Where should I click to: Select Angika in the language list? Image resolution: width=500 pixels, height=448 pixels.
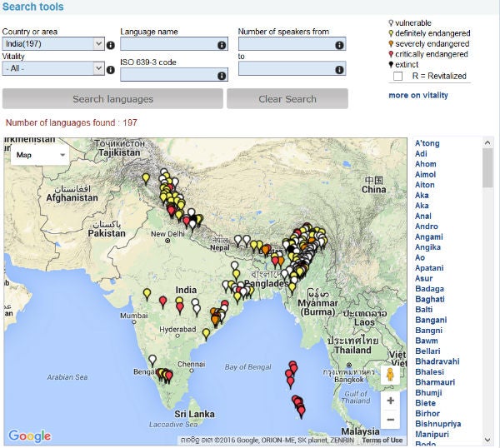(x=427, y=247)
